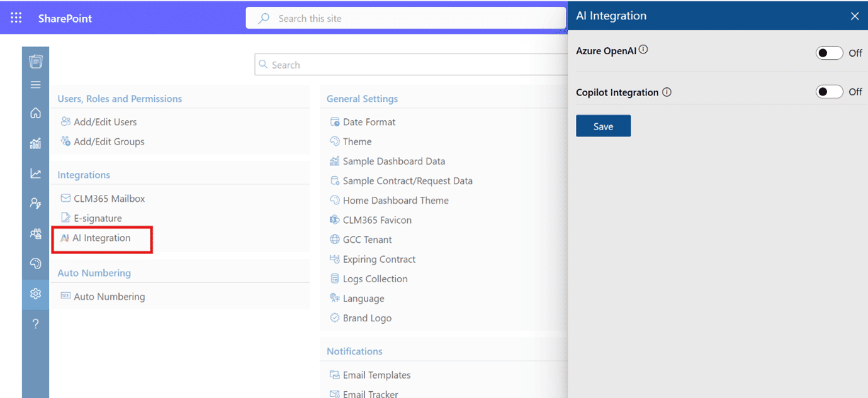Enable the Azure OpenAI toggle
The image size is (868, 398).
pos(829,53)
